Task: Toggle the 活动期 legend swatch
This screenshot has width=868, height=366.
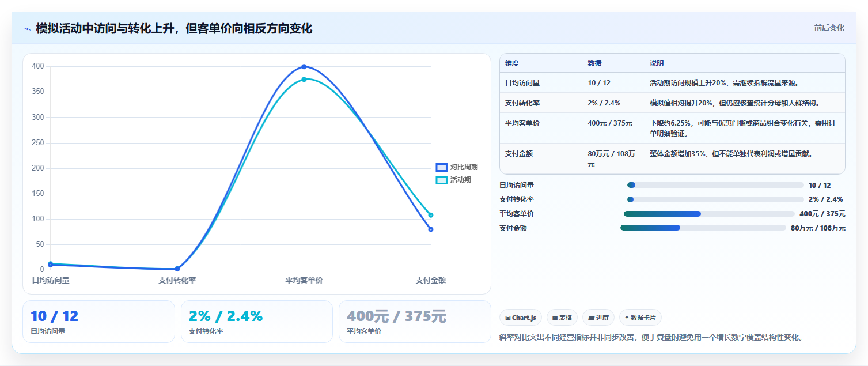Action: coord(442,180)
